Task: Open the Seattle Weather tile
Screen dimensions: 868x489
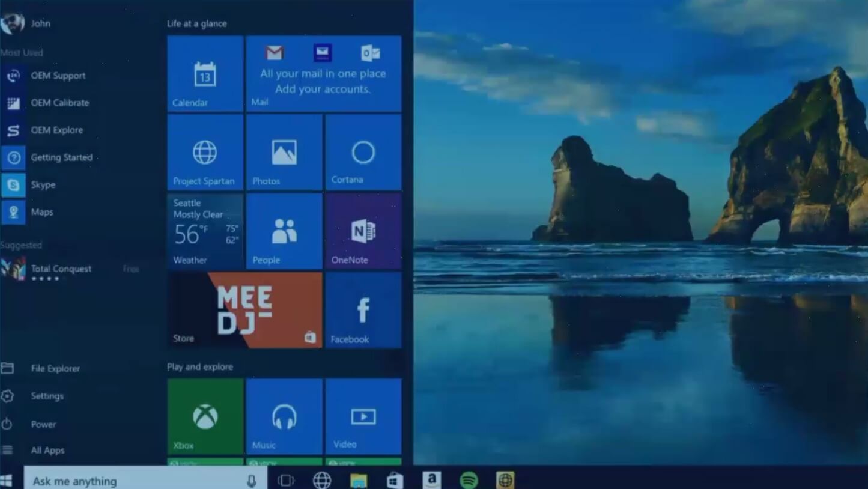Action: (x=205, y=231)
